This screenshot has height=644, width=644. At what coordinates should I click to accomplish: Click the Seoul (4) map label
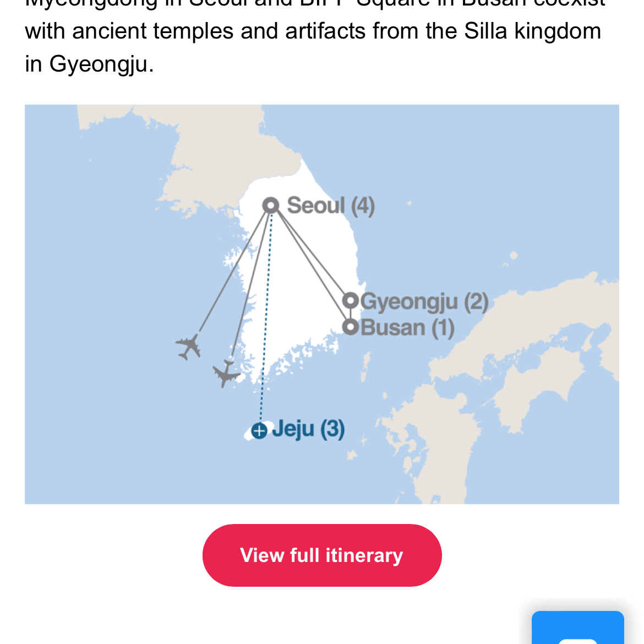331,205
